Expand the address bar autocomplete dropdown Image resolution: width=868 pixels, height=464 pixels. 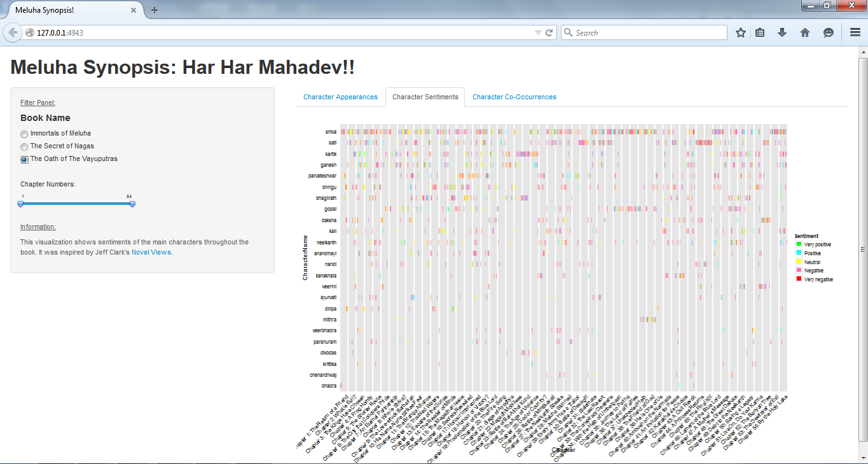click(x=537, y=32)
